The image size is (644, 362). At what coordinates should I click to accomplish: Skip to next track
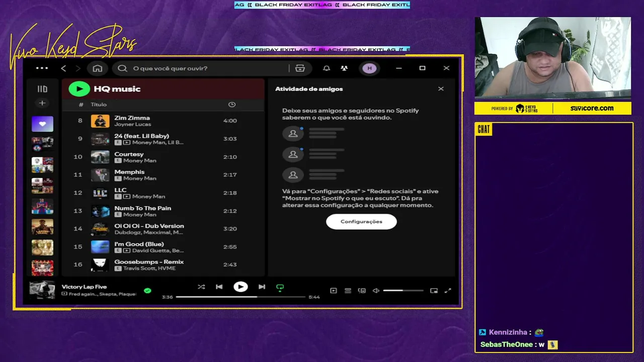pos(262,287)
